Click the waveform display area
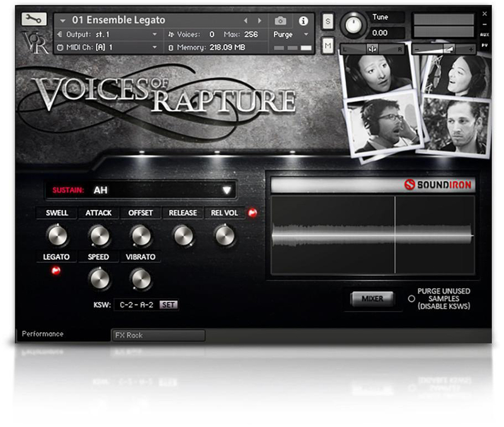504x427 pixels. point(373,235)
